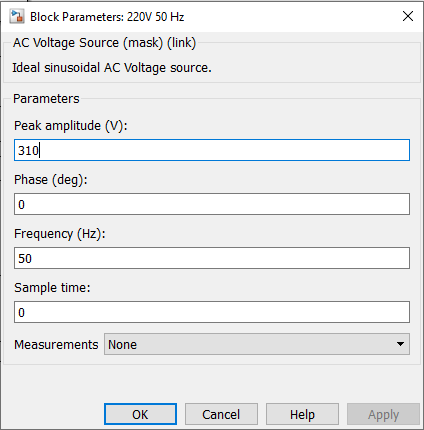Open documentation with the Help button
This screenshot has width=424, height=430.
[302, 414]
